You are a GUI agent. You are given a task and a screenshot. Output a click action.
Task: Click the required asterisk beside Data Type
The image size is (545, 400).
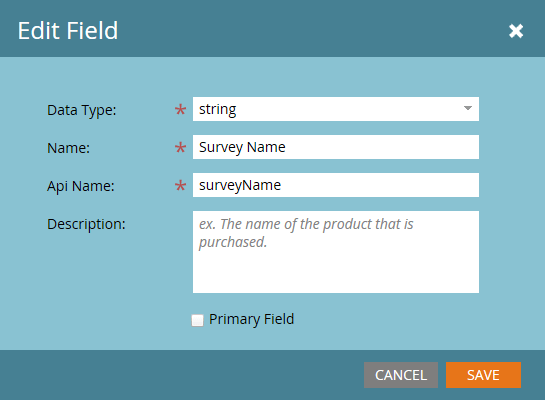pos(180,110)
